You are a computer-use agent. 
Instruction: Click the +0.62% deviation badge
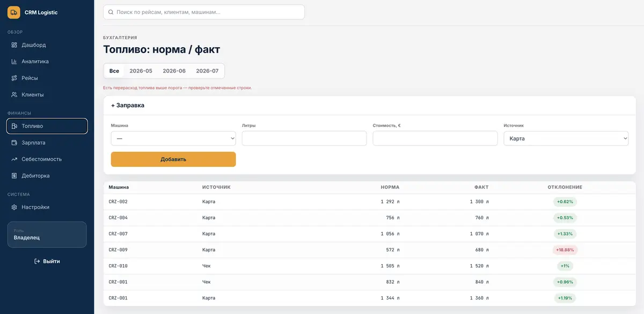coord(565,202)
